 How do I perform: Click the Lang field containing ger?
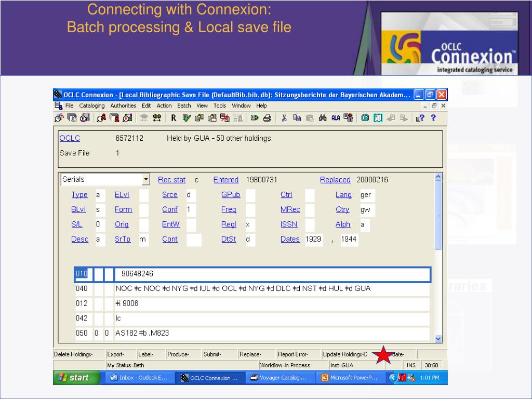(367, 195)
